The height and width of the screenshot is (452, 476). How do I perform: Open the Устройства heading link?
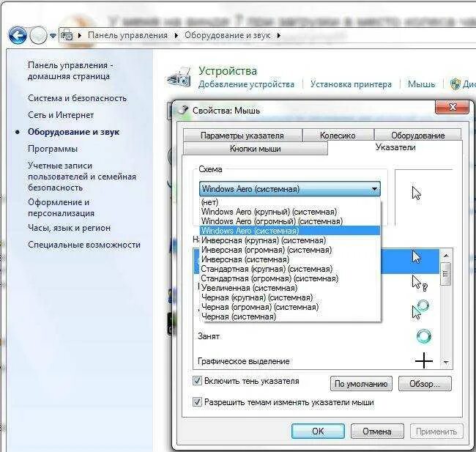(228, 71)
